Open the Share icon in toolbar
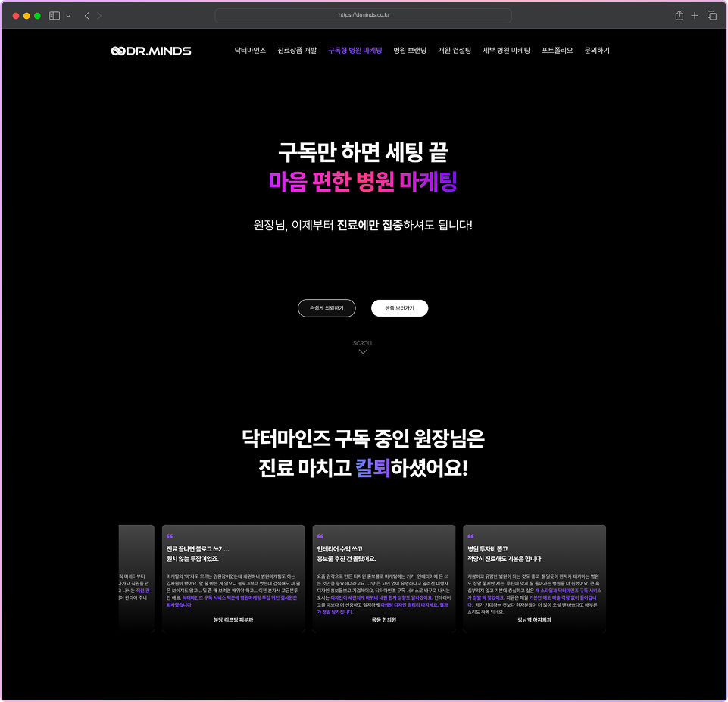Image resolution: width=728 pixels, height=702 pixels. (679, 15)
